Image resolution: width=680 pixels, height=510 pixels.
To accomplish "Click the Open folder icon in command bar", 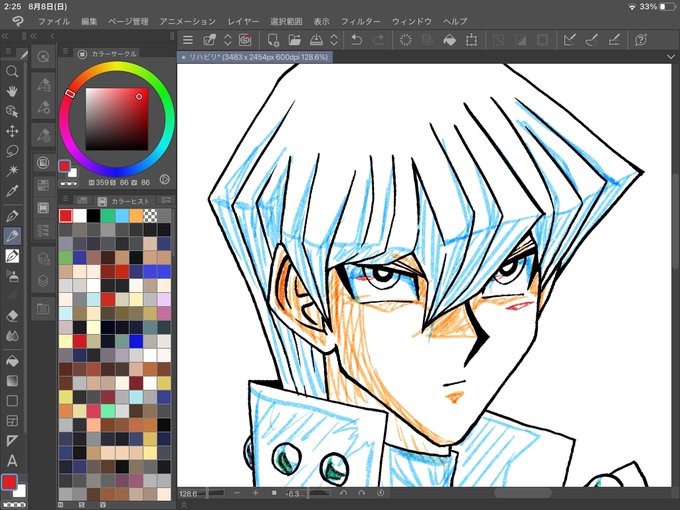I will pyautogui.click(x=294, y=40).
